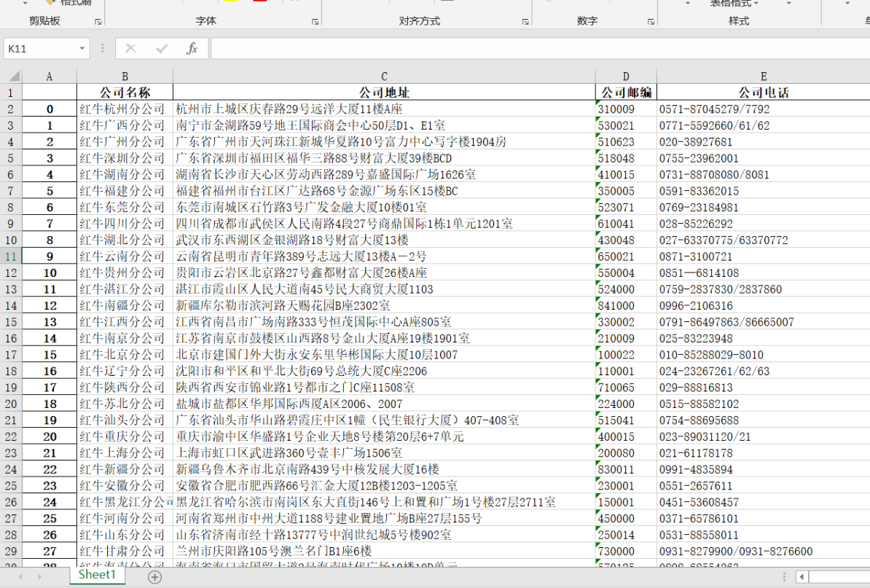
Task: Click the previous sheet navigation arrow
Action: pos(20,576)
